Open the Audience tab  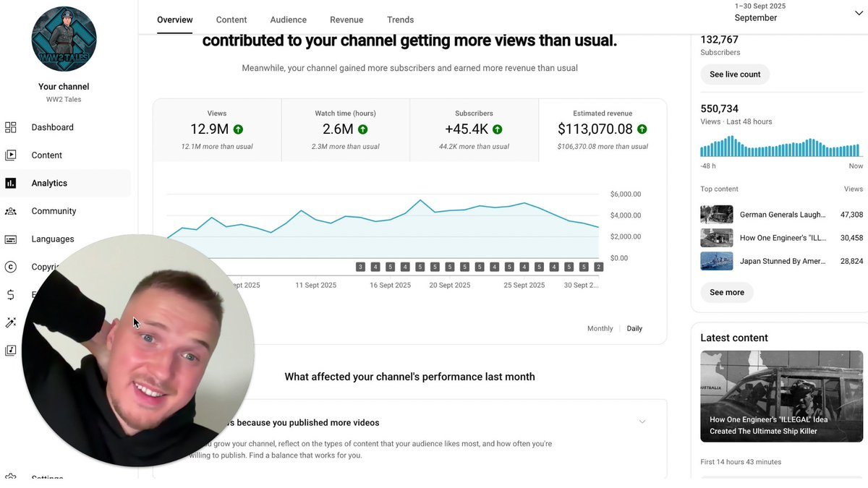point(289,20)
